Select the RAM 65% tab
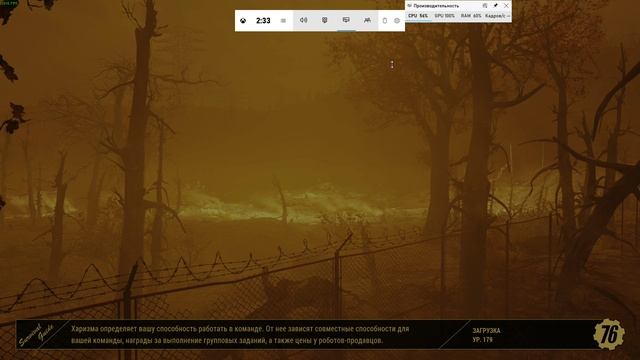Screen dimensions: 640x360 click(x=471, y=16)
